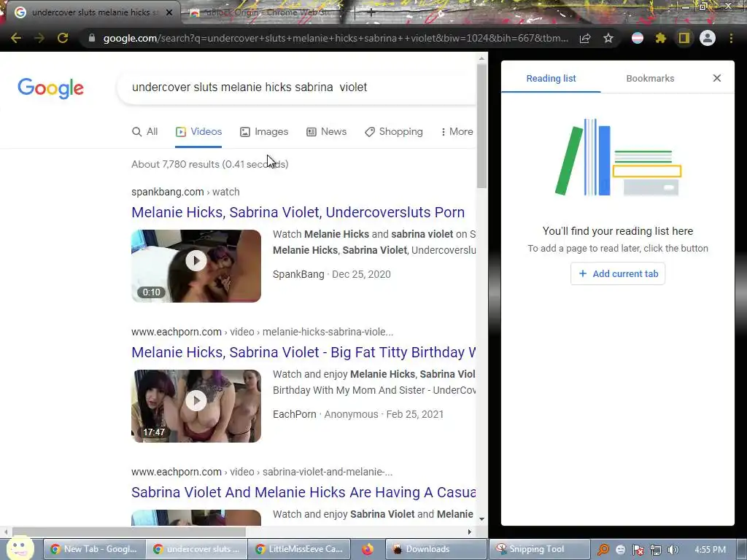Toggle the side panel button in toolbar
Screen dimensions: 747x560
click(x=684, y=38)
